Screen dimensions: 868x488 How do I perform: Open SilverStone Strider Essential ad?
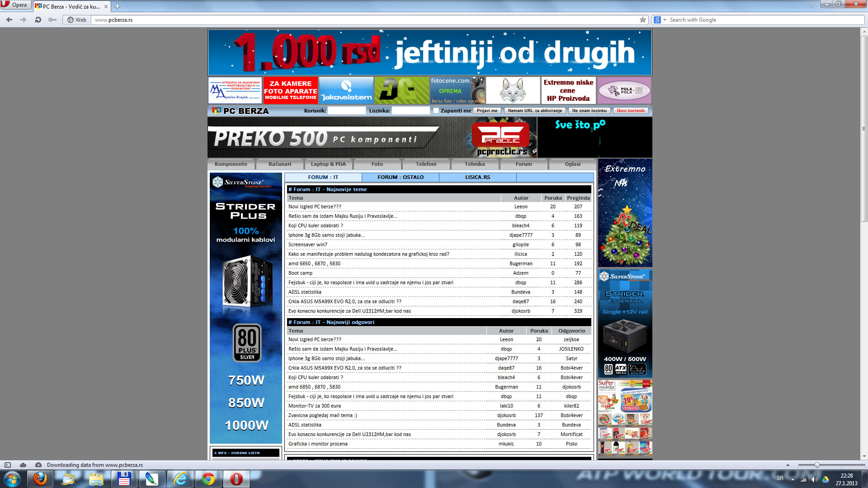[x=625, y=324]
